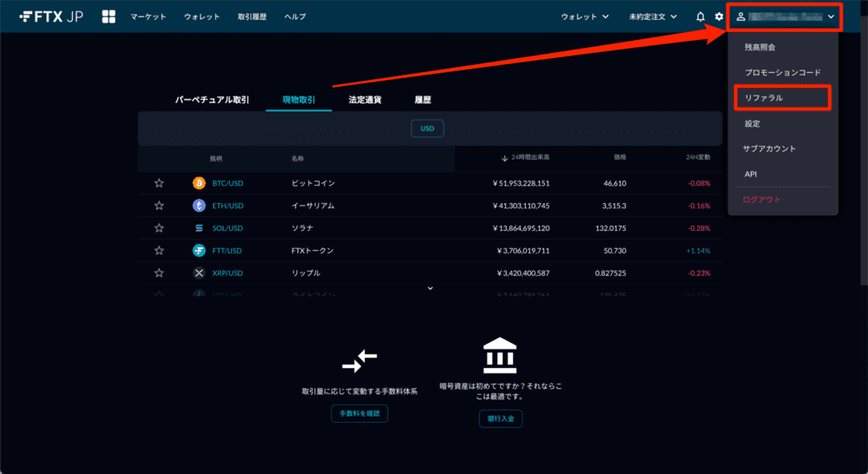Click the FTXトークン name cell

(x=312, y=251)
